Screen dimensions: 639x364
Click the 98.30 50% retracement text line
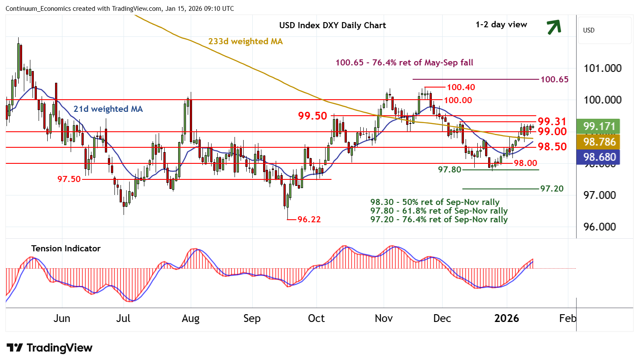coord(434,202)
